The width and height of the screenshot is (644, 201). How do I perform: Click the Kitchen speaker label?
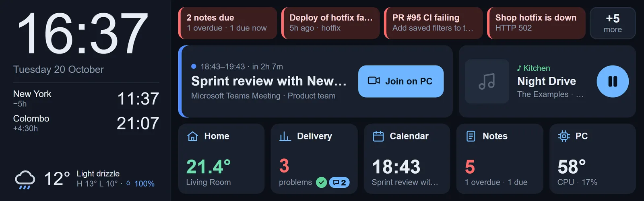pyautogui.click(x=537, y=68)
